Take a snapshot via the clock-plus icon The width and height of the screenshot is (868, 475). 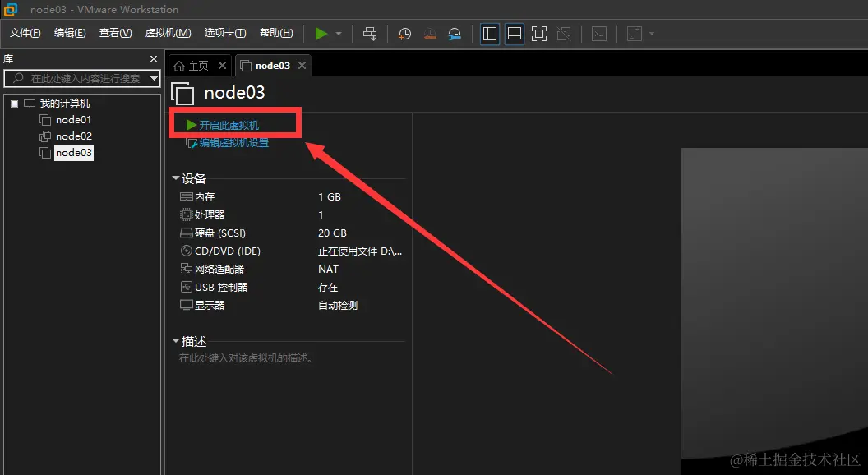pos(404,34)
